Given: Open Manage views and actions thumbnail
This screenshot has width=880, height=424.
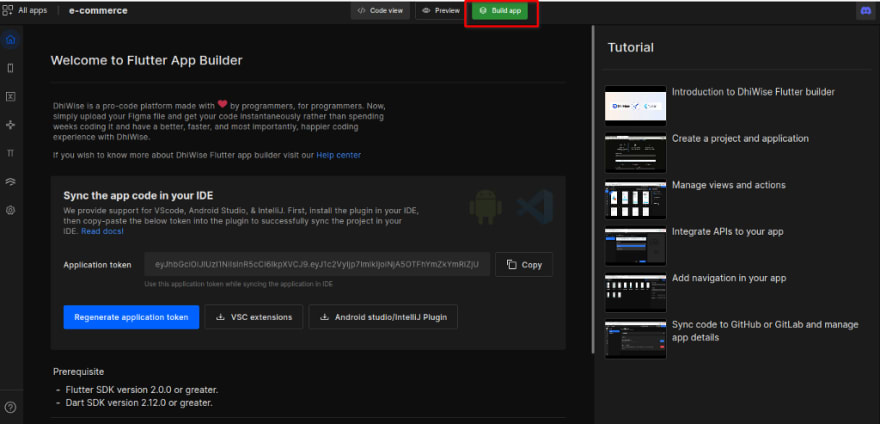Looking at the screenshot, I should [x=635, y=199].
